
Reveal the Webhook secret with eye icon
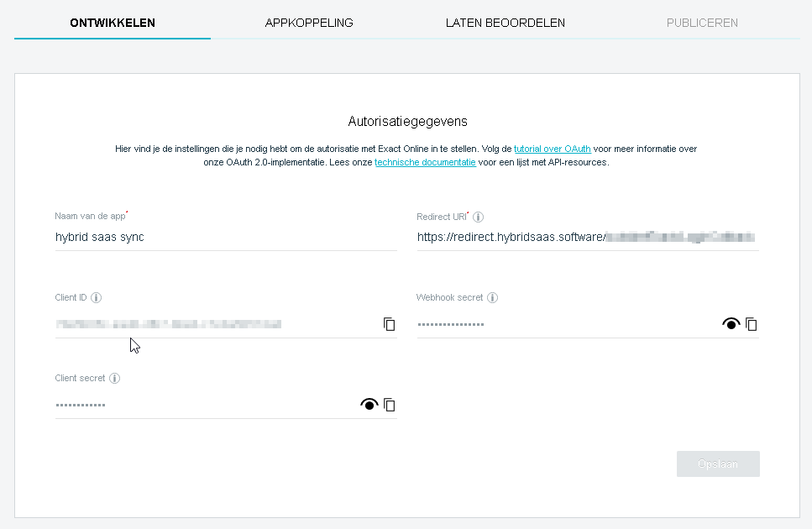point(731,324)
